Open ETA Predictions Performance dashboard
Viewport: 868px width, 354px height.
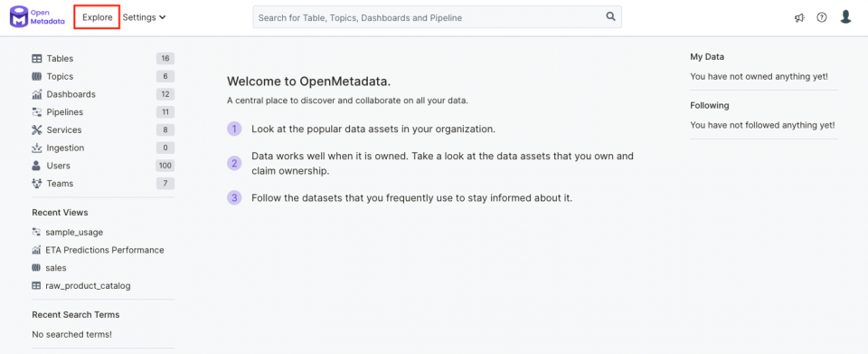[x=105, y=250]
